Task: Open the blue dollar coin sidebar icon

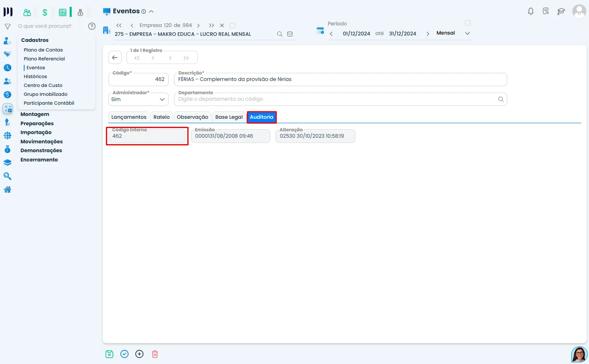Action: point(7,95)
